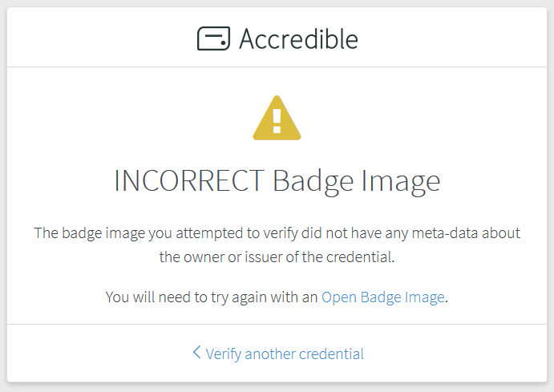The height and width of the screenshot is (392, 554).
Task: Click the word credential ending the error description
Action: 360,257
